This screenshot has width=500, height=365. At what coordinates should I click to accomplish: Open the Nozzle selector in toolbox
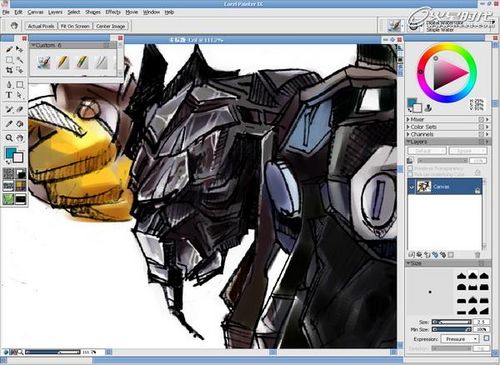pyautogui.click(x=20, y=199)
